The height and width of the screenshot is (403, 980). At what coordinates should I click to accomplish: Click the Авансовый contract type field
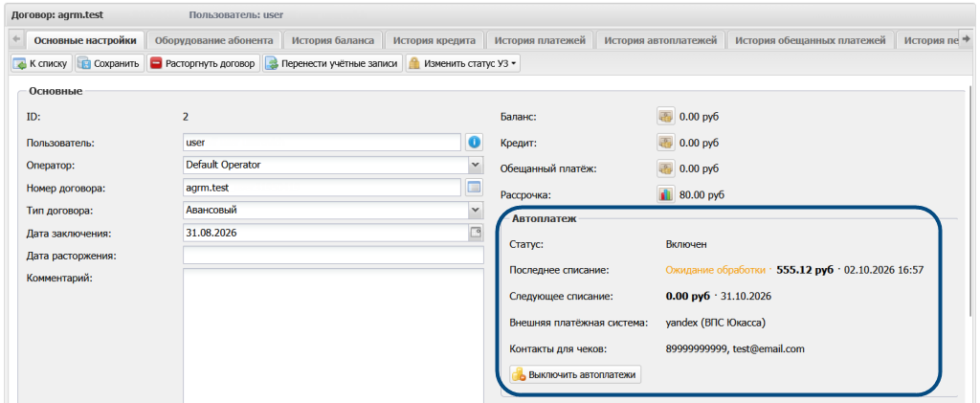325,210
